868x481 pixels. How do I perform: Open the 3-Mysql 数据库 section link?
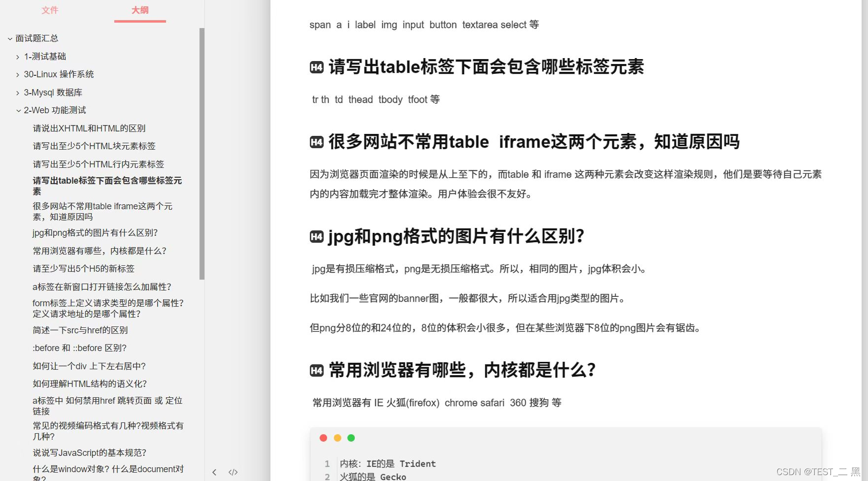[x=53, y=92]
